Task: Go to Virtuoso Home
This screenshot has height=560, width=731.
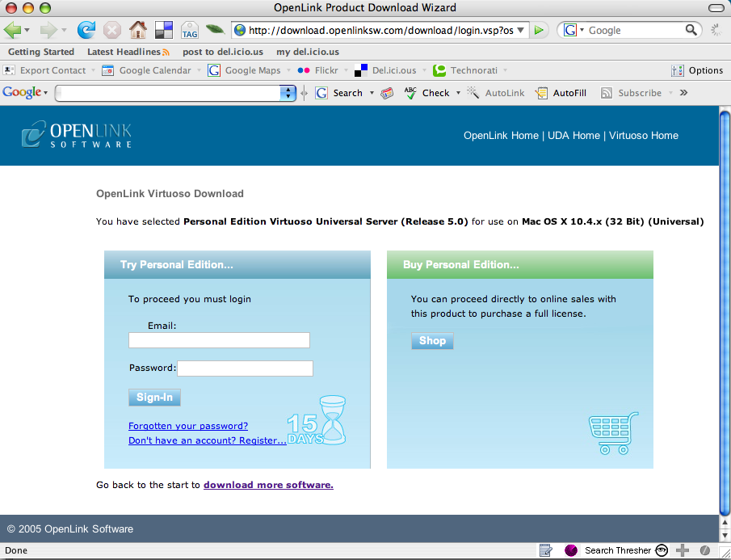Action: coord(644,136)
